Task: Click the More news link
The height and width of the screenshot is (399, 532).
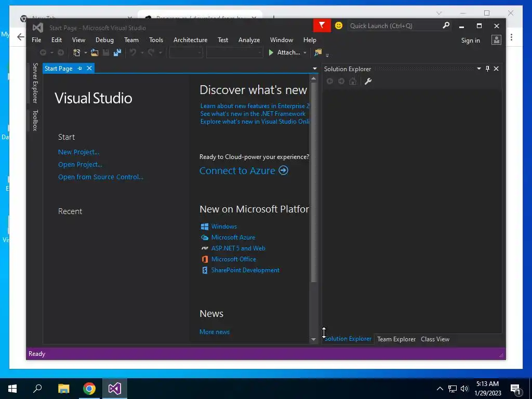Action: (x=215, y=332)
